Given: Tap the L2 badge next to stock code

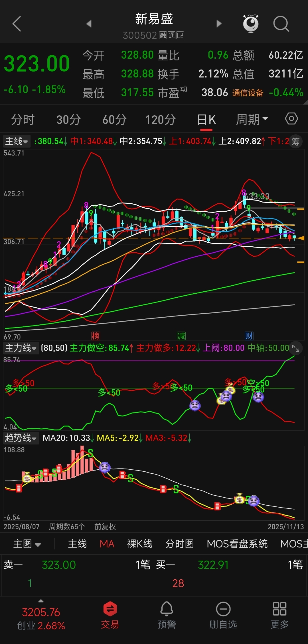Looking at the screenshot, I should point(180,36).
